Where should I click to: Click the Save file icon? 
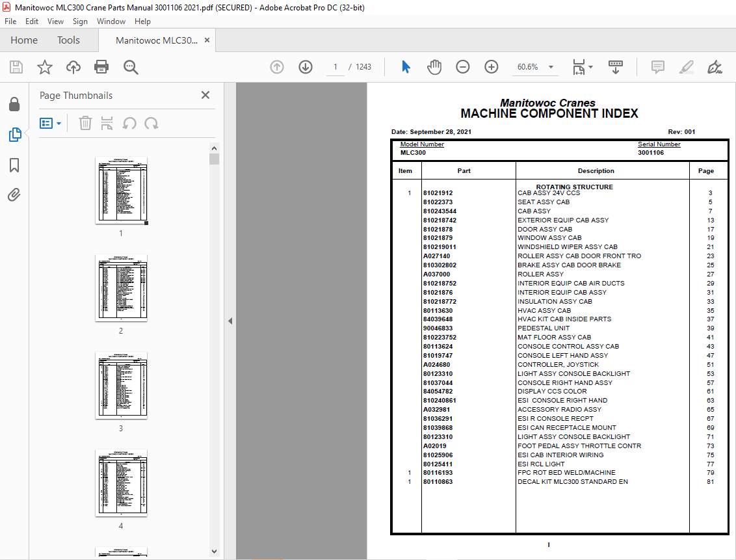16,67
